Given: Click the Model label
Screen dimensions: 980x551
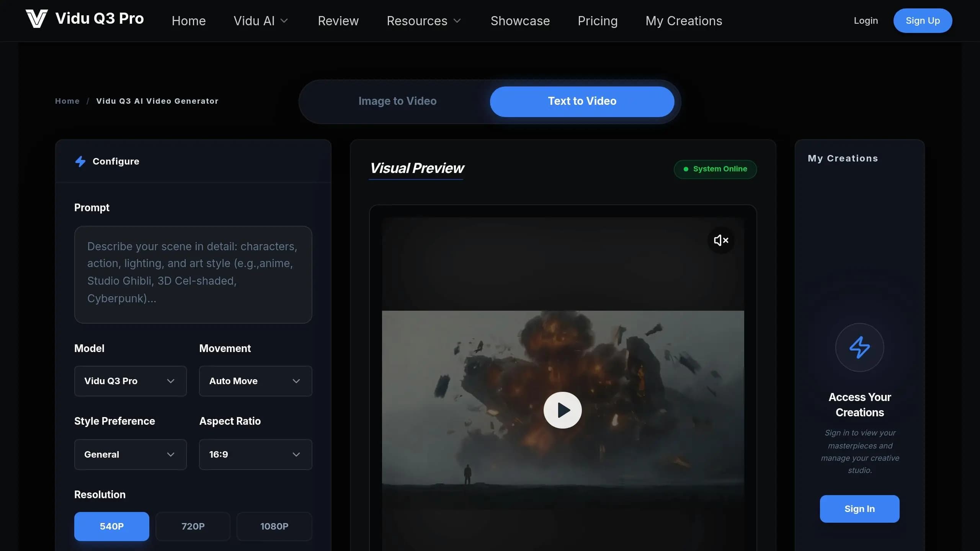Looking at the screenshot, I should [x=89, y=348].
